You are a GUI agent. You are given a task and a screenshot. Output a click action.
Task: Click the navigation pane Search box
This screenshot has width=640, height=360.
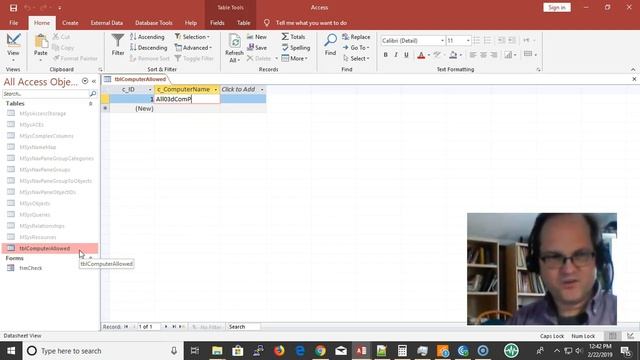point(46,94)
